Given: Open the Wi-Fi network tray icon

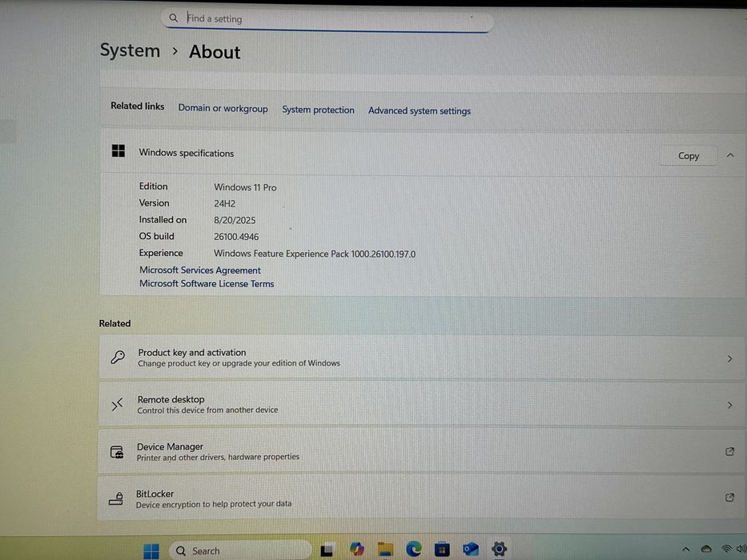Looking at the screenshot, I should click(x=726, y=550).
